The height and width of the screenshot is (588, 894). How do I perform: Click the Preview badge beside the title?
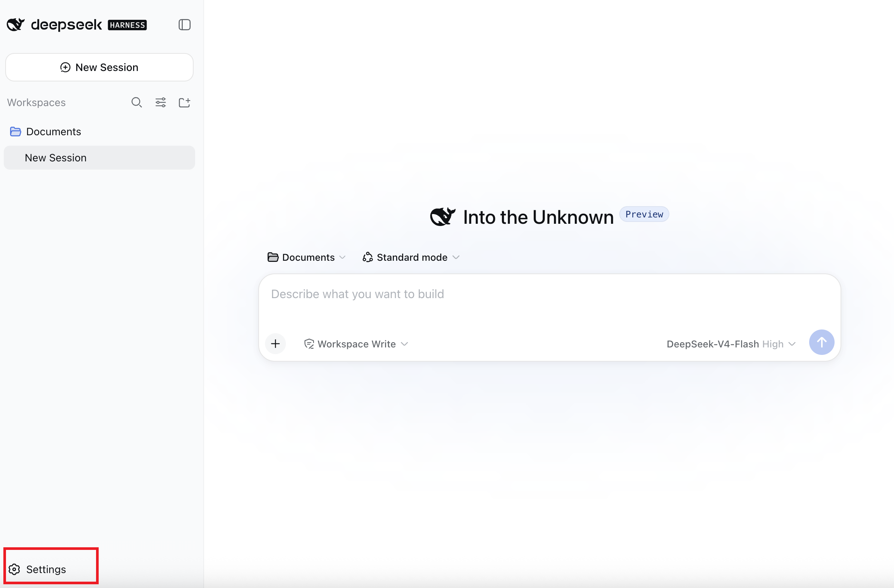tap(644, 214)
